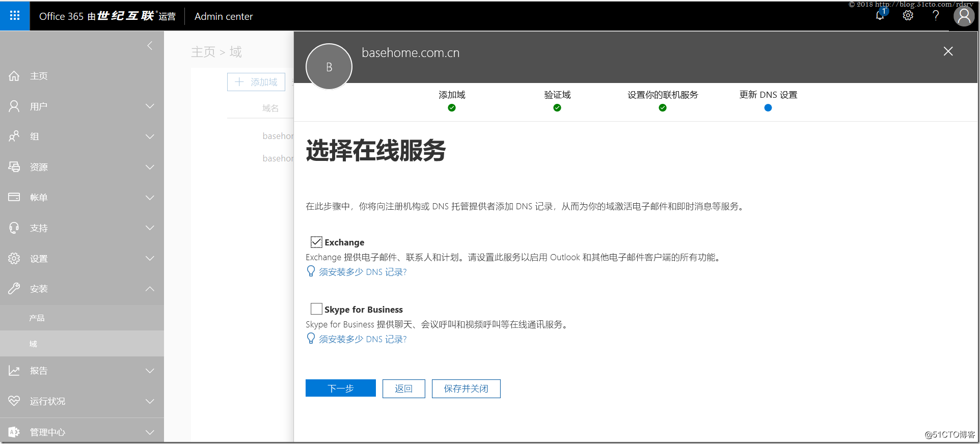
Task: Open the help question mark icon
Action: 936,16
